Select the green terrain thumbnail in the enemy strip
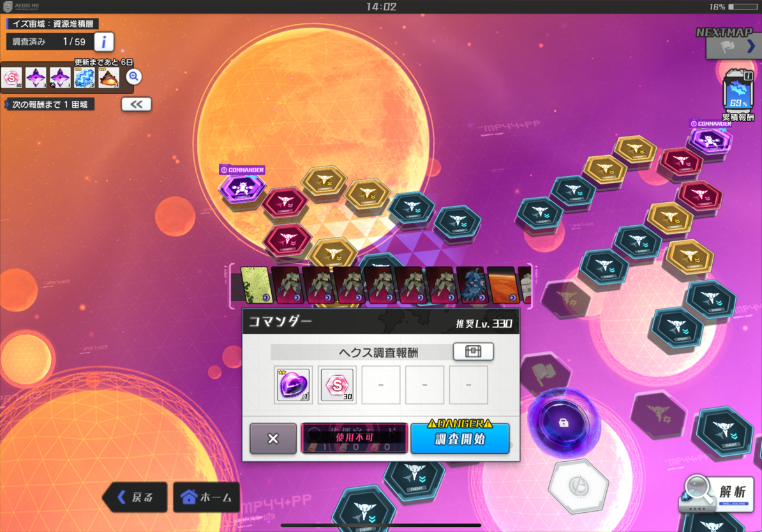This screenshot has width=762, height=532. pos(256,284)
